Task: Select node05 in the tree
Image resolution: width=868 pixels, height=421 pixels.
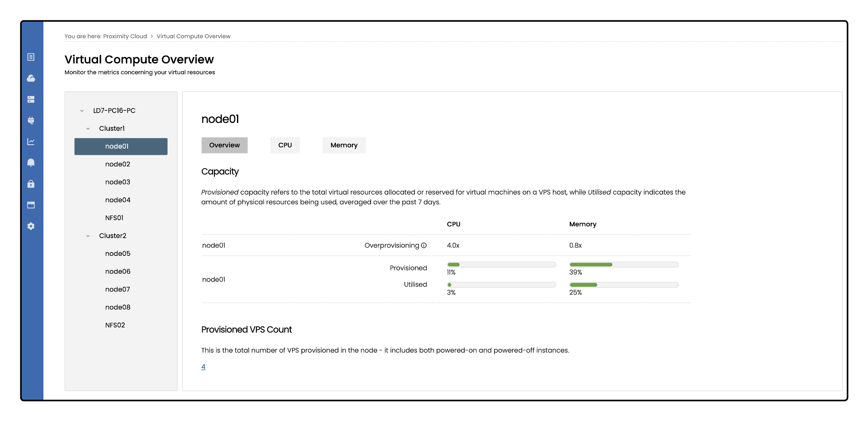Action: (118, 254)
